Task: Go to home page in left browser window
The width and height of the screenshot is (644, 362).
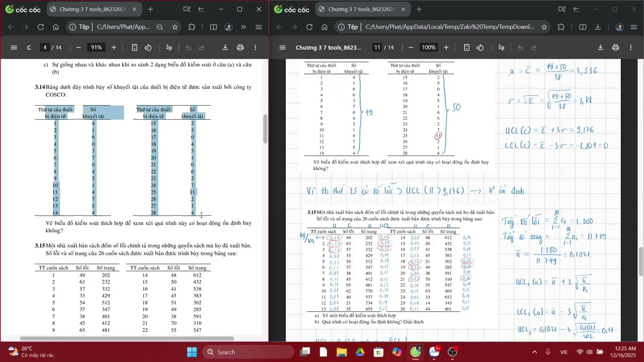Action: coord(56,27)
